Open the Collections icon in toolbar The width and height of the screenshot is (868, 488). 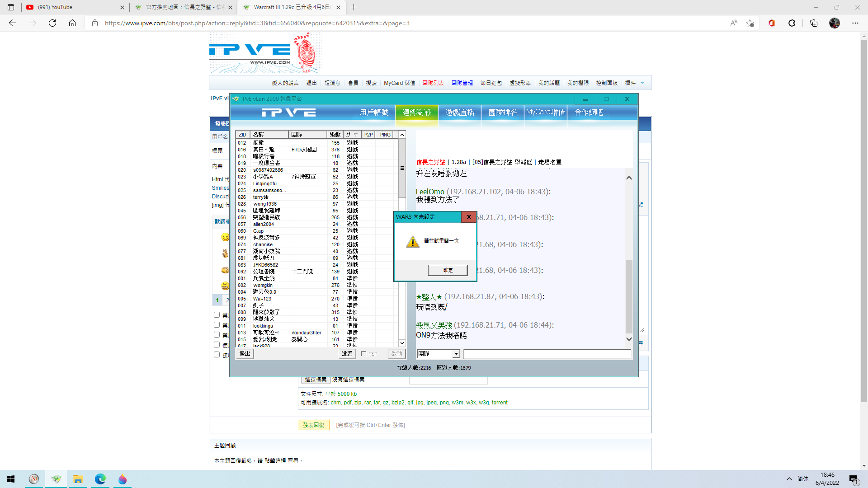click(x=814, y=23)
